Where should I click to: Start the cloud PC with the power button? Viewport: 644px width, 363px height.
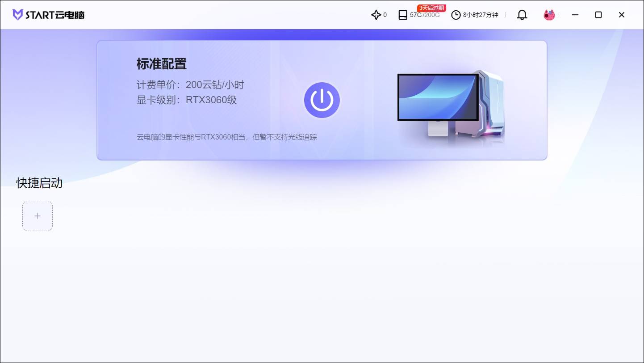click(x=322, y=100)
